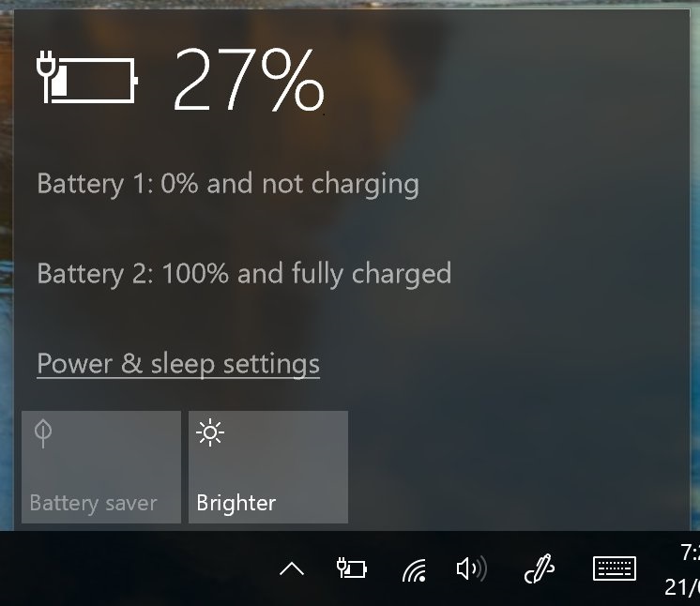Toggle the Battery saver tile
The image size is (700, 606).
(101, 467)
